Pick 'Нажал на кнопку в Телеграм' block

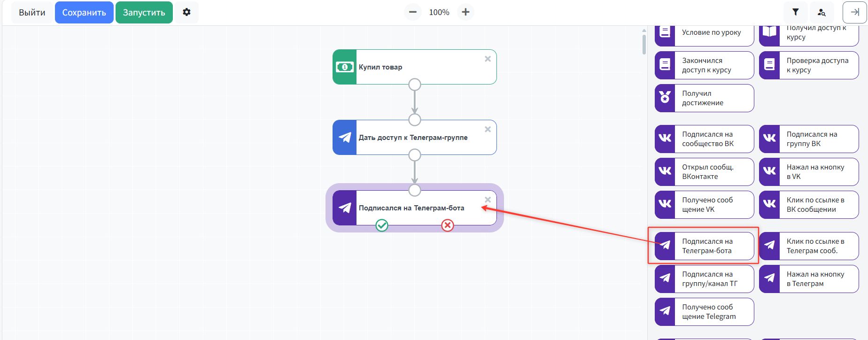[809, 279]
